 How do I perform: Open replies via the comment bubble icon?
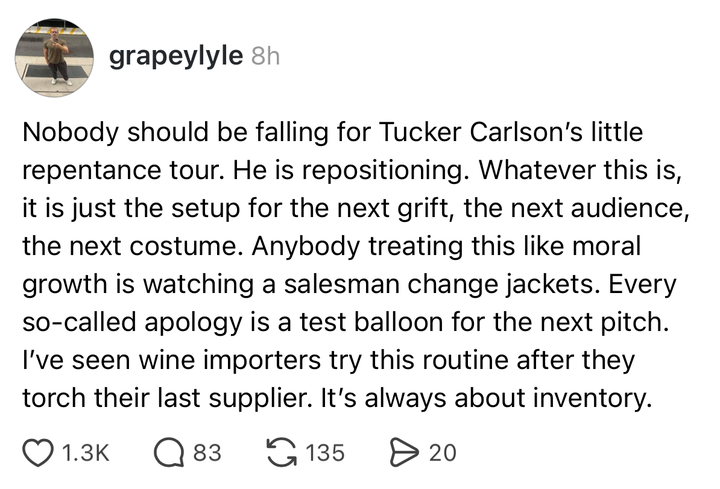tap(169, 453)
